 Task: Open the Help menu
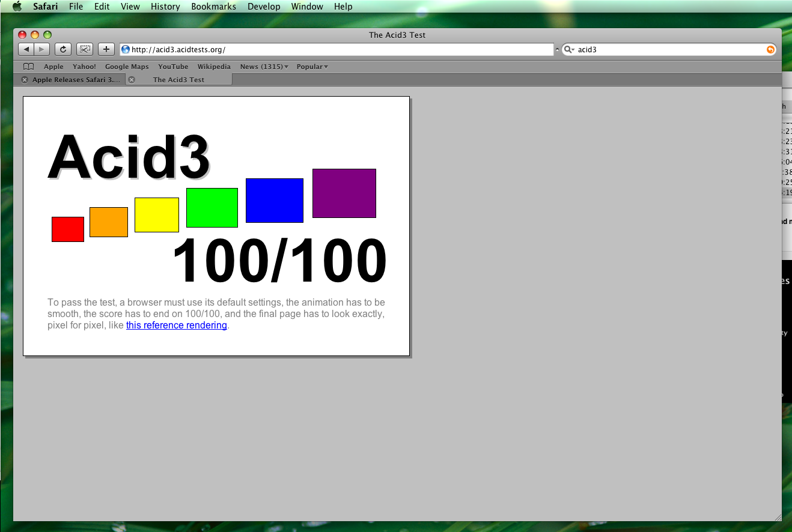click(343, 7)
